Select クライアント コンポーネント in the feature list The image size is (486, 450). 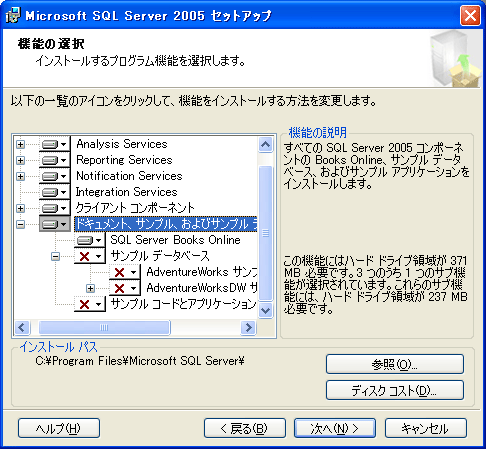tap(135, 208)
